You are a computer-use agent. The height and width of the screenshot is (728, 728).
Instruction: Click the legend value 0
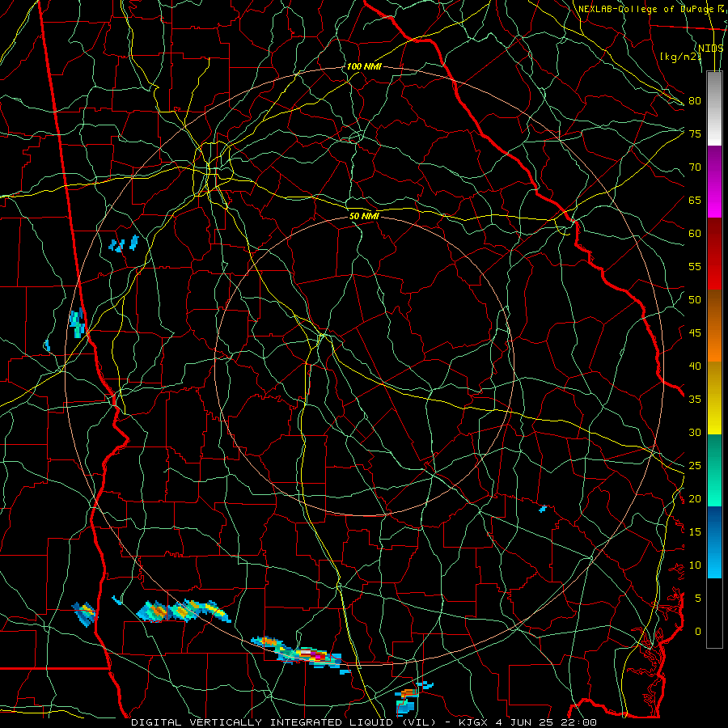698,632
